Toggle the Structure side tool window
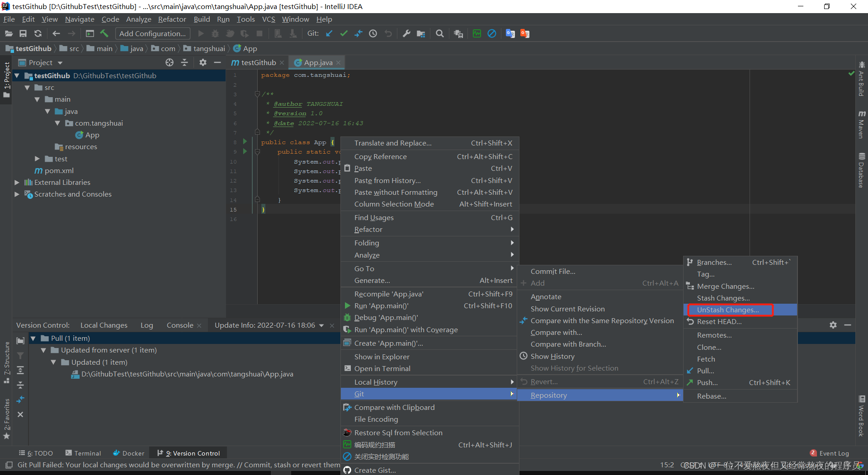868x475 pixels. point(6,362)
